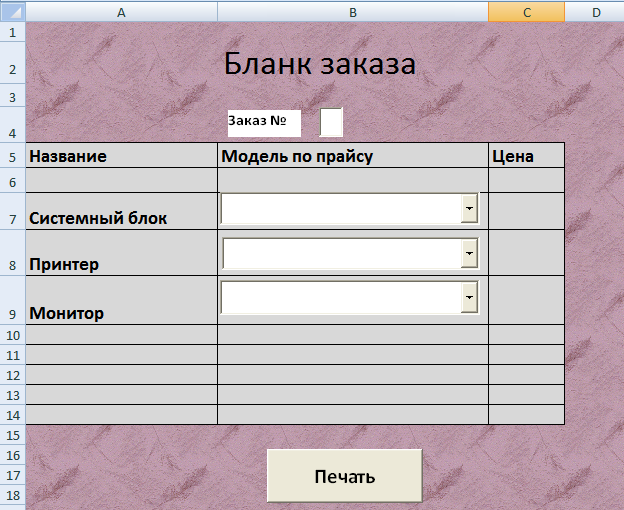This screenshot has width=624, height=510.
Task: Select column A header
Action: pyautogui.click(x=122, y=12)
